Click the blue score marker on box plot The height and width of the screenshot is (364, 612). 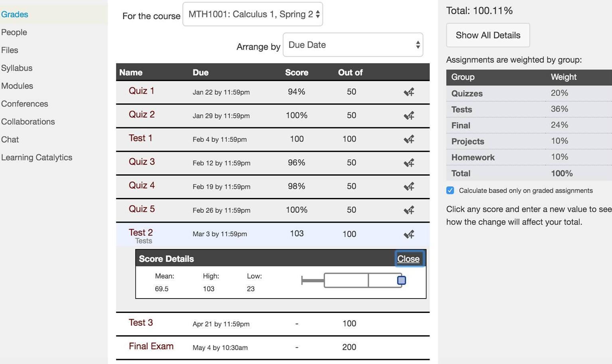pyautogui.click(x=402, y=280)
